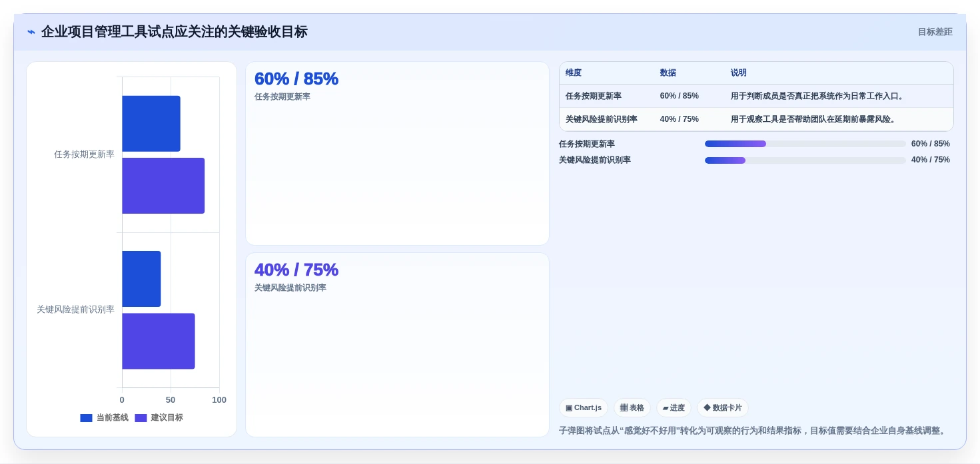Toggle the 建议目标 legend swatch
The width and height of the screenshot is (980, 464).
click(141, 418)
